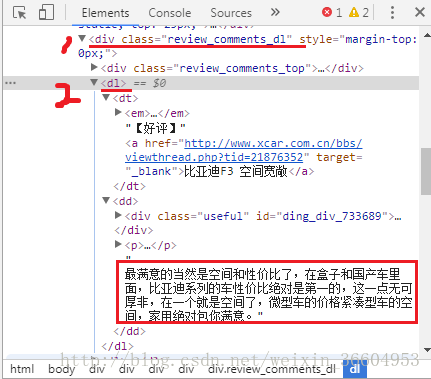The width and height of the screenshot is (431, 379).
Task: Select div.review_comments_dl breadcrumb
Action: click(272, 369)
